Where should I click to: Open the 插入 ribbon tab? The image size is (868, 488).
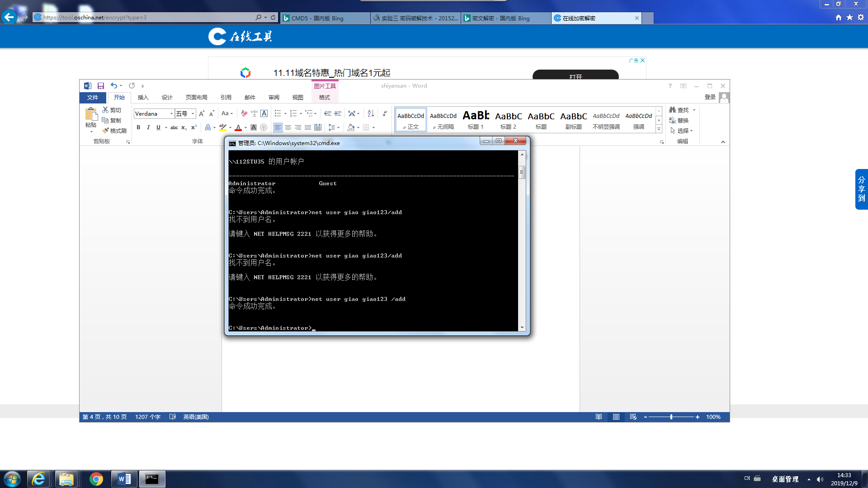click(x=143, y=98)
